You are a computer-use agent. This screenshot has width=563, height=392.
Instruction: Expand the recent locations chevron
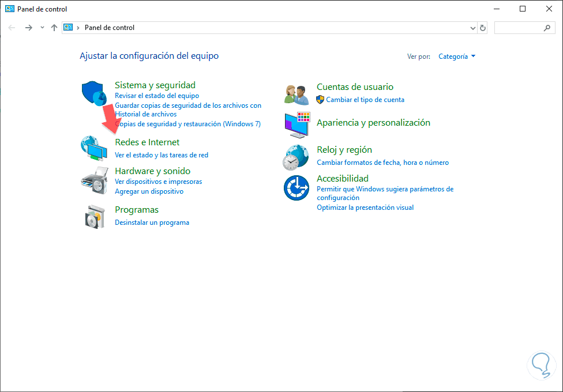pyautogui.click(x=42, y=28)
